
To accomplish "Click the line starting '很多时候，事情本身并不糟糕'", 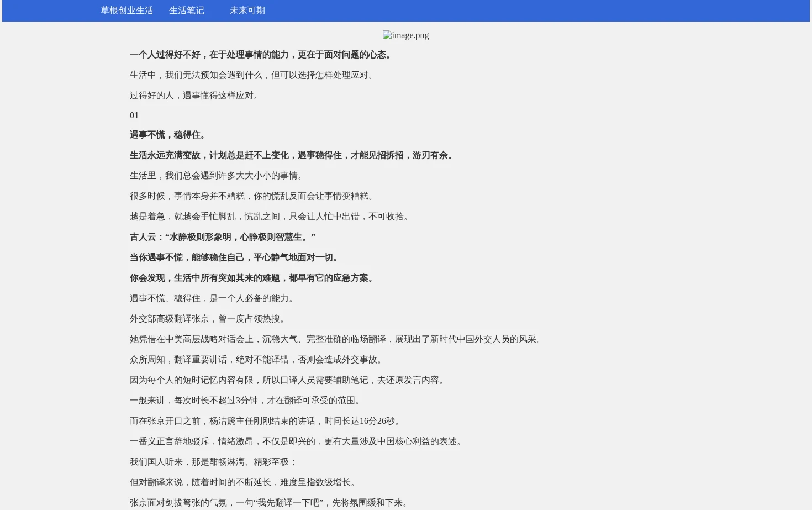I will 253,196.
